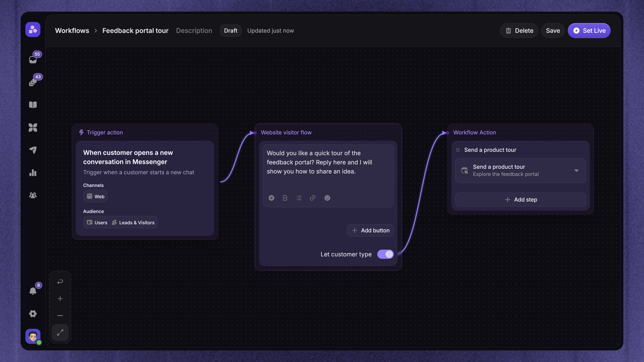Open the knowledge base book icon
This screenshot has width=644, height=362.
(x=33, y=105)
